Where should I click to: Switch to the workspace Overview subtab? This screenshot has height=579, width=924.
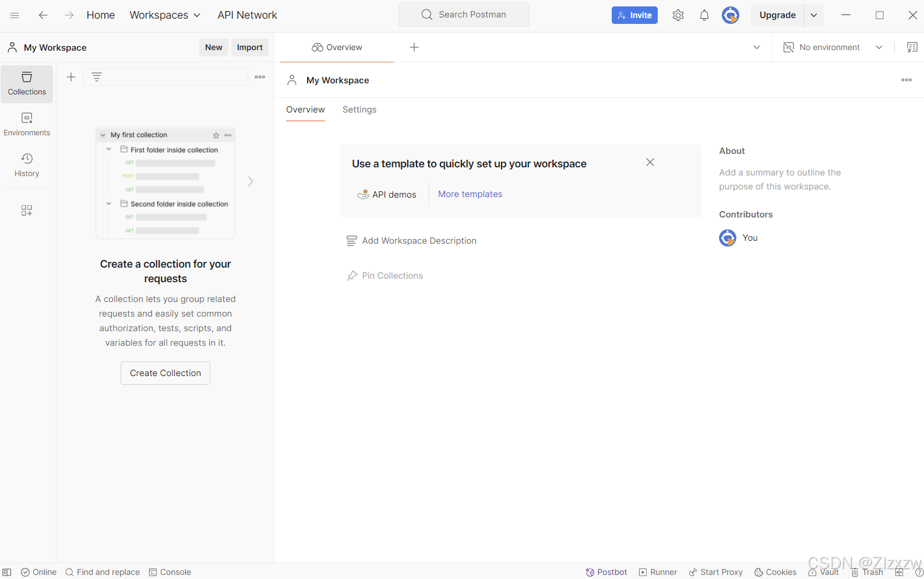coord(305,110)
